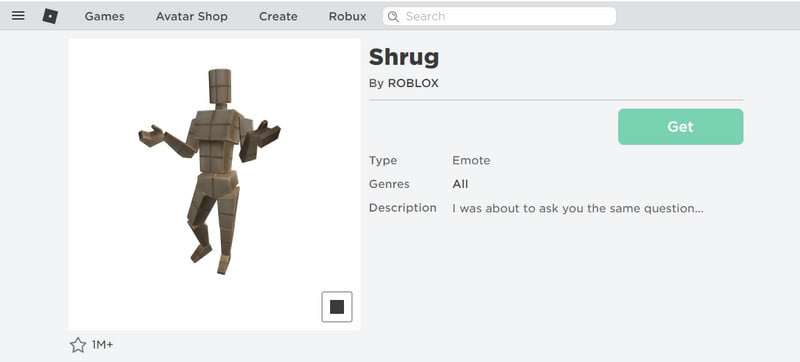Open the hamburger navigation menu
This screenshot has width=800, height=362.
tap(18, 16)
